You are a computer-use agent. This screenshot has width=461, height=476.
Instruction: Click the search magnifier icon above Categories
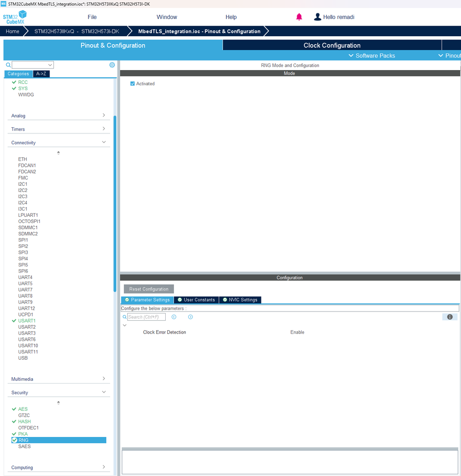8,65
